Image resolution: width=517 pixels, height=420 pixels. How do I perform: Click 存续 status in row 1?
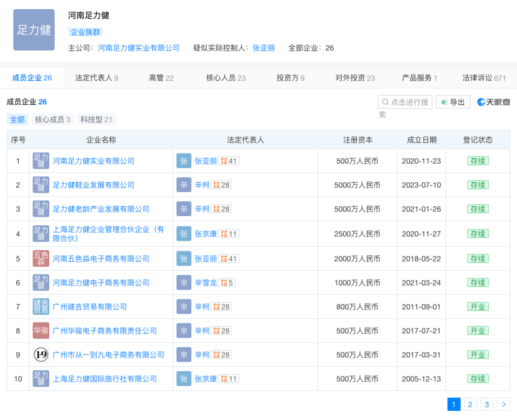coord(478,161)
